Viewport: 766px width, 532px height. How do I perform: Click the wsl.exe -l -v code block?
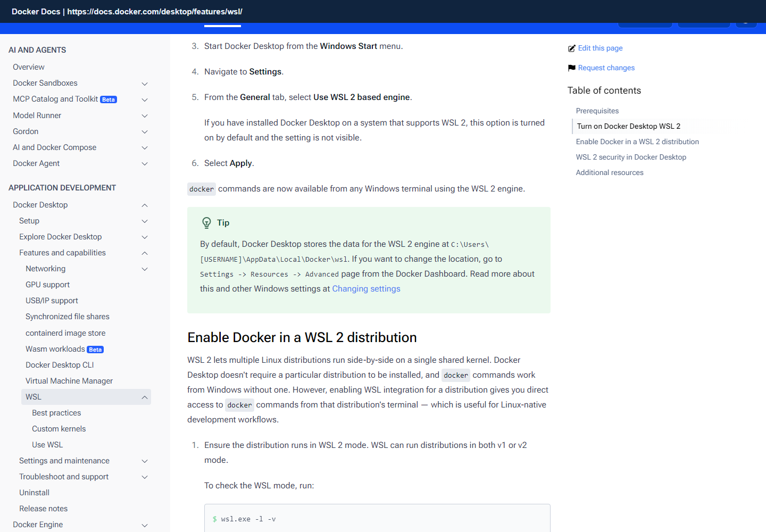pos(377,519)
